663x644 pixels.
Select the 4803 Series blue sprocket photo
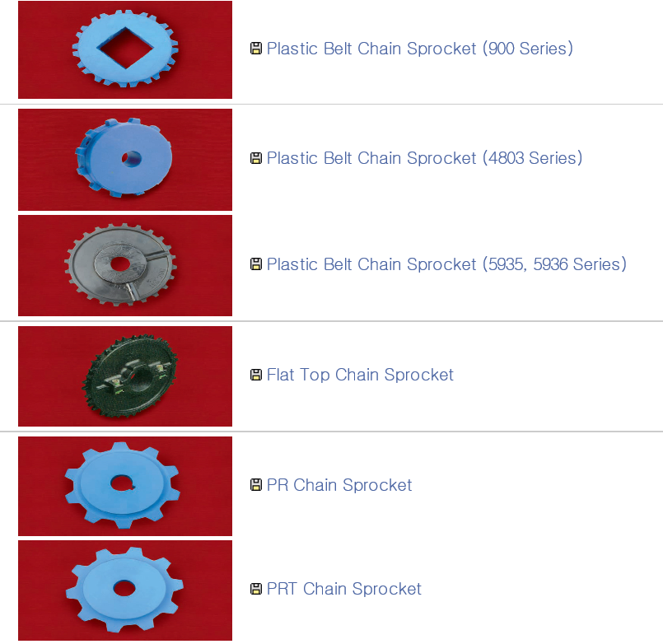(125, 160)
